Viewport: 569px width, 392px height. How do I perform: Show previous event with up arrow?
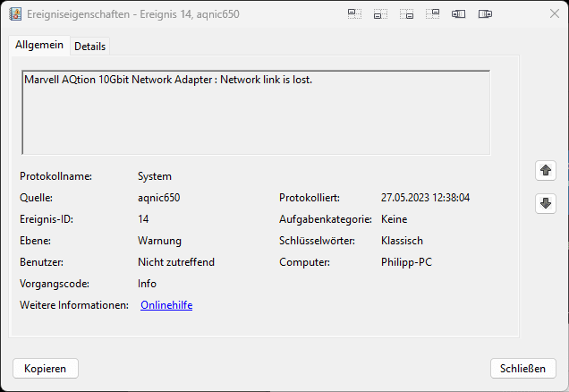tap(546, 170)
